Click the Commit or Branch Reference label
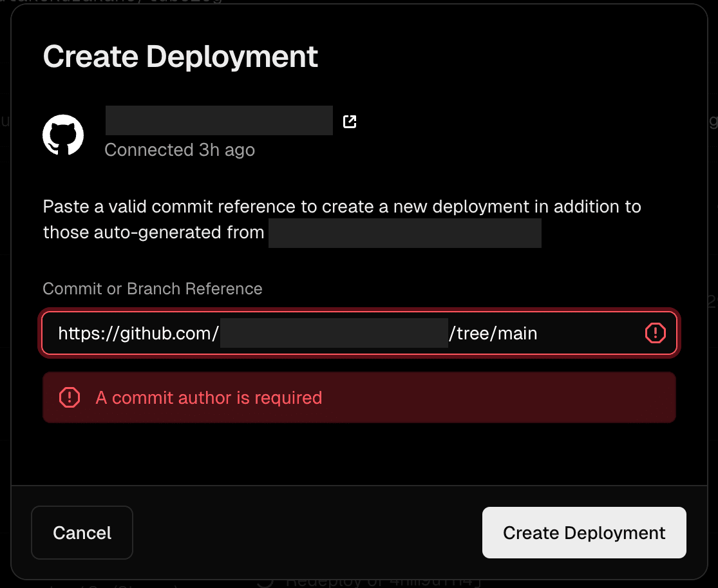The height and width of the screenshot is (588, 718). pos(153,289)
